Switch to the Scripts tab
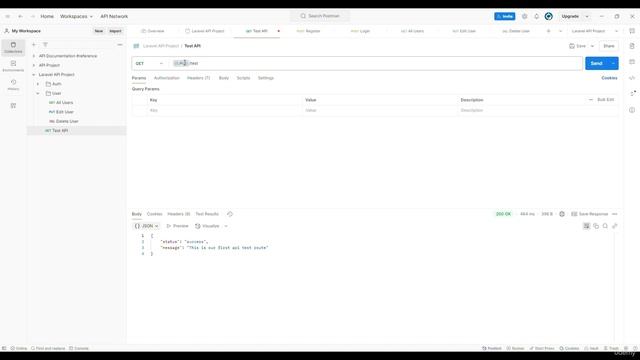The width and height of the screenshot is (640, 360). (243, 78)
